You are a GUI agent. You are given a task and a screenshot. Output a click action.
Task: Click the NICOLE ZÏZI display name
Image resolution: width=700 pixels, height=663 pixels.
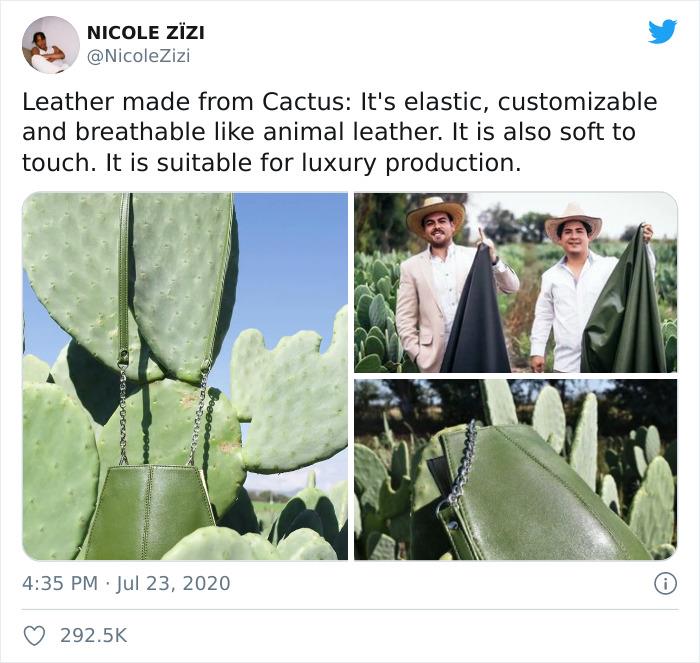click(x=146, y=33)
